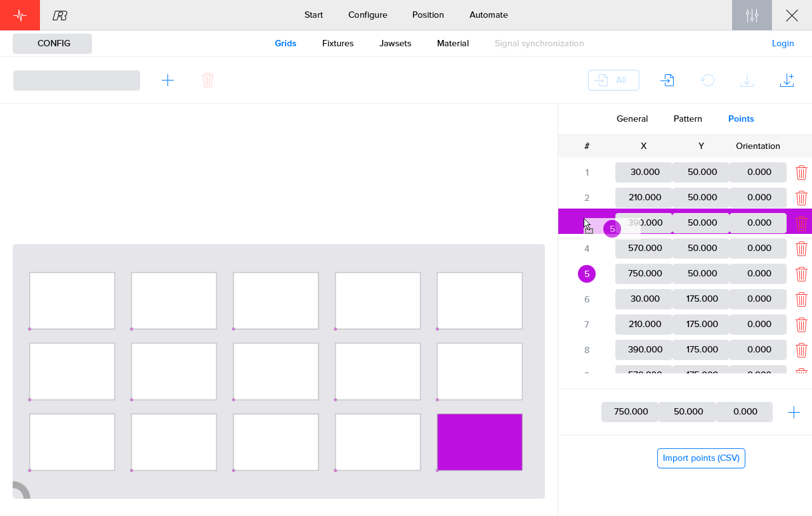Switch to the Grids tab
The width and height of the screenshot is (812, 516).
pyautogui.click(x=285, y=43)
